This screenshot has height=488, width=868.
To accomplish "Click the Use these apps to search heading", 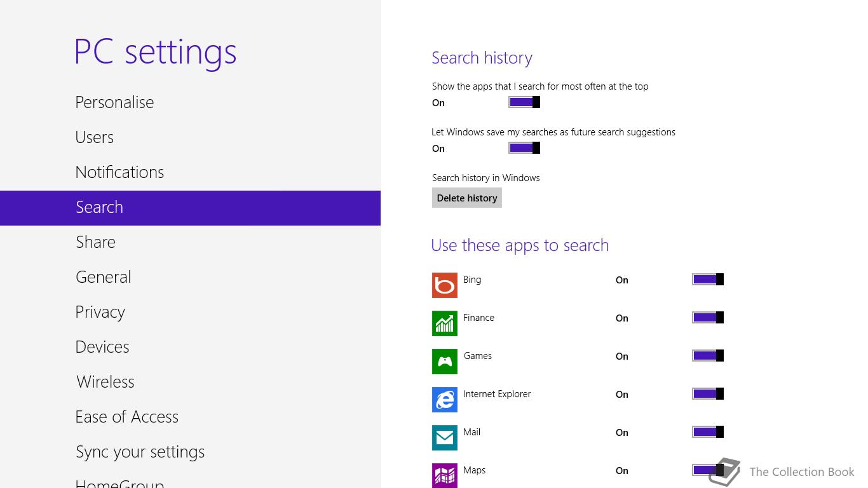I will click(x=520, y=245).
